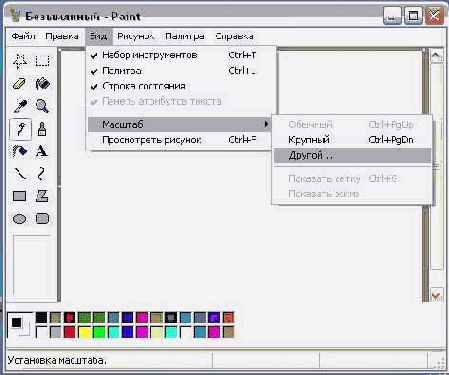
Task: Select the Ellipse shape tool
Action: coord(19,219)
